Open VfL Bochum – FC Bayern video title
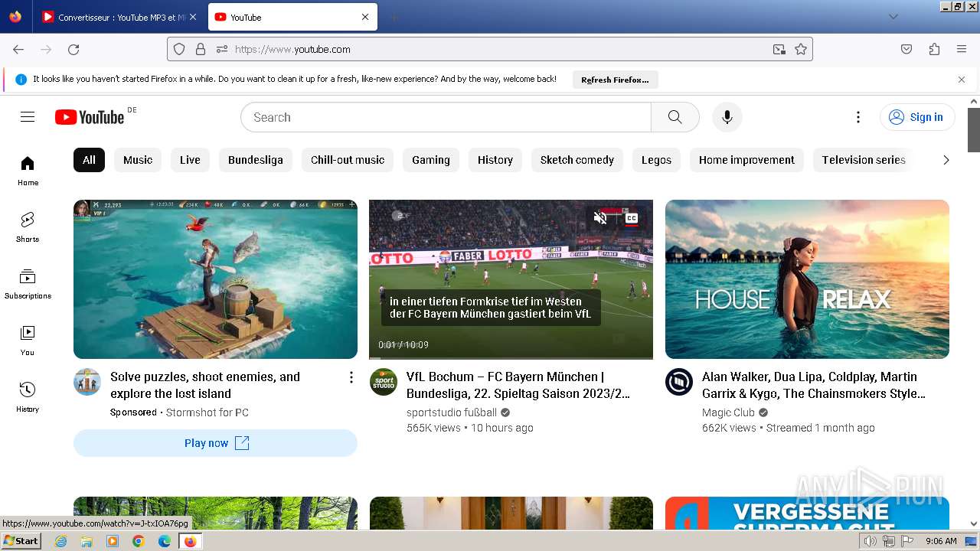Screen dimensions: 980x551 pyautogui.click(x=518, y=385)
